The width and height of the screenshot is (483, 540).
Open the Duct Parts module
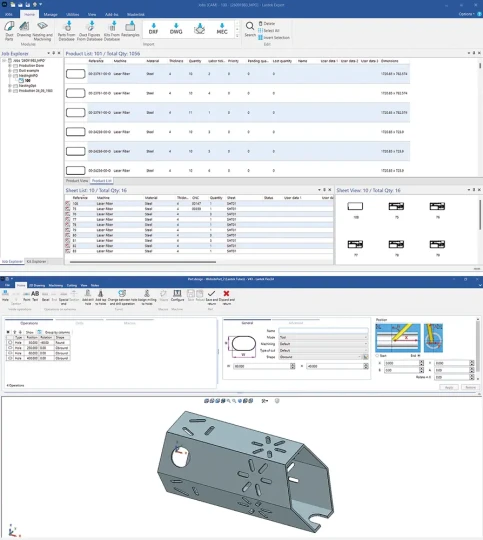tap(9, 31)
